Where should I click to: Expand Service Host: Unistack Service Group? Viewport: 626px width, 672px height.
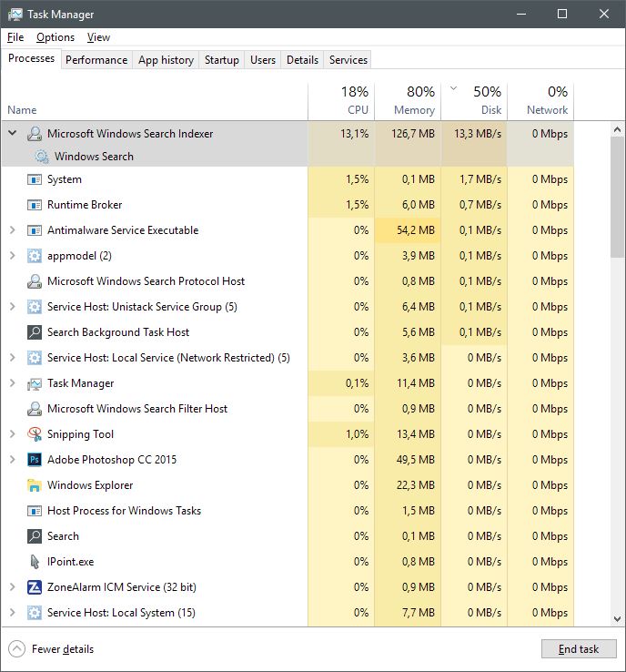click(13, 307)
